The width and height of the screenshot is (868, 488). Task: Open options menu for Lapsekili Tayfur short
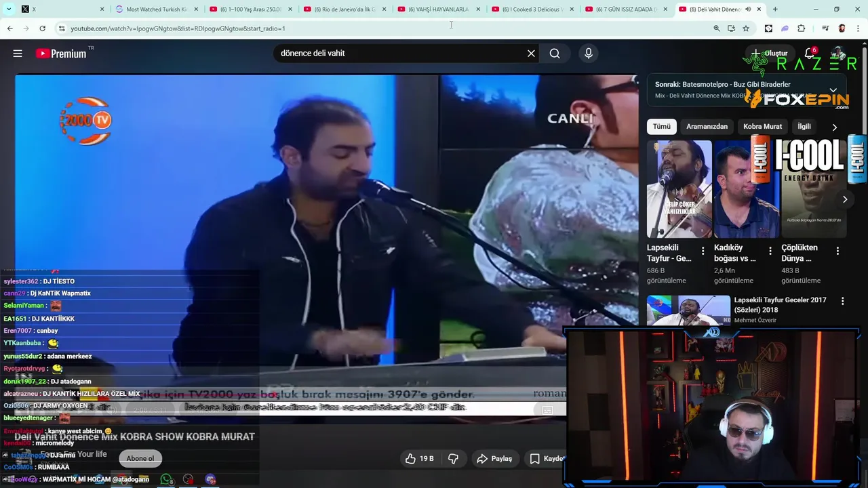[703, 251]
